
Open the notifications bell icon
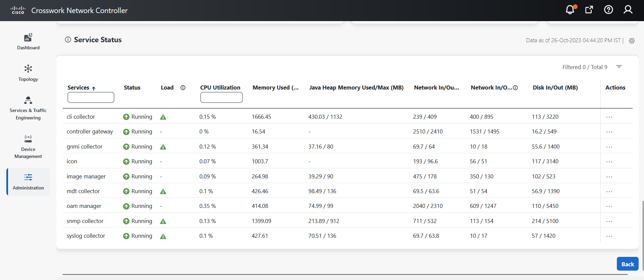pyautogui.click(x=570, y=10)
